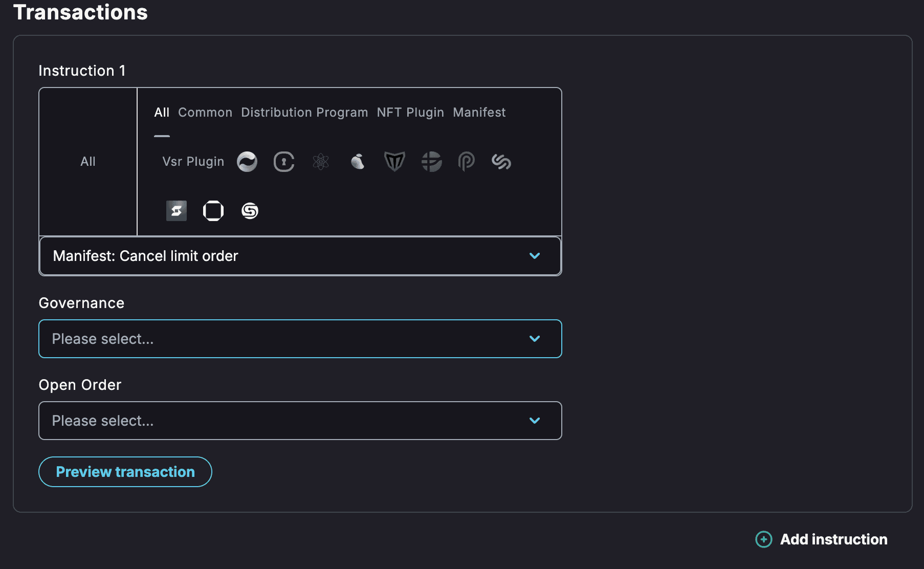Screen dimensions: 924x569
Task: Select the Vsr Plugin package
Action: click(193, 162)
